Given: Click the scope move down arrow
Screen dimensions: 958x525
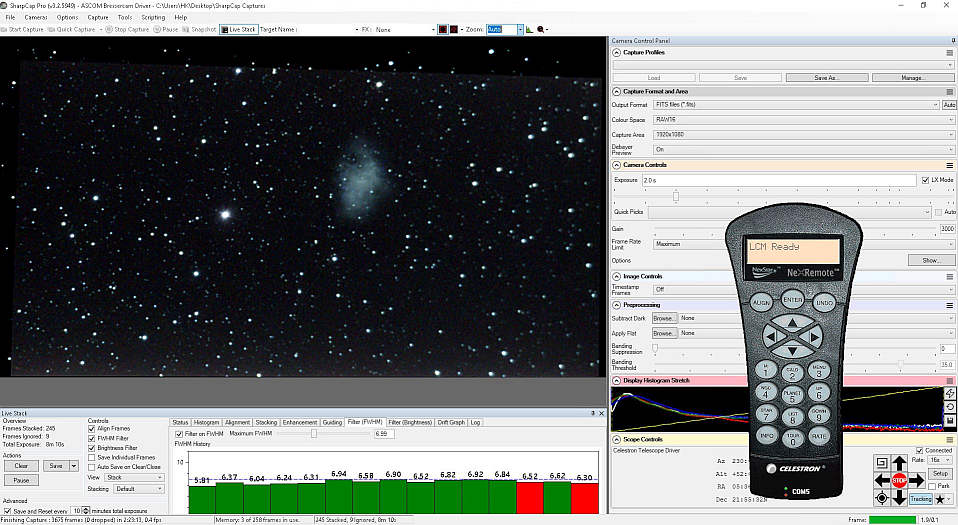Looking at the screenshot, I should [899, 497].
